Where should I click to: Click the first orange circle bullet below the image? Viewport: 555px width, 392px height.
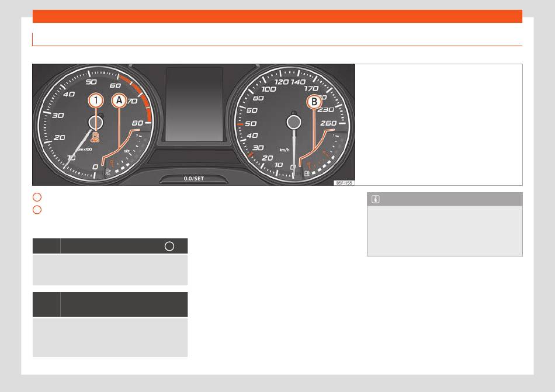pos(37,197)
